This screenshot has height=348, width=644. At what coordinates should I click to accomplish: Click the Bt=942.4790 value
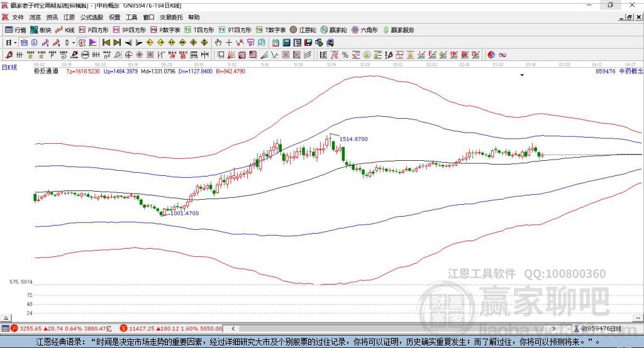[230, 72]
